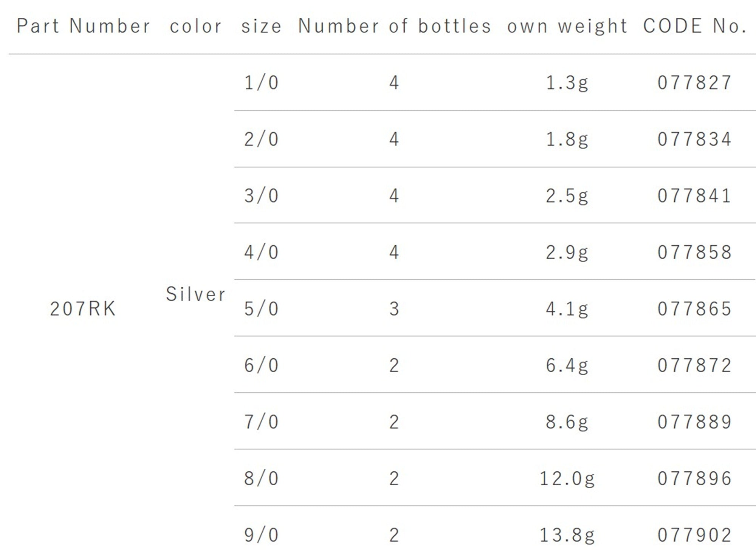756x559 pixels.
Task: Click size 9/0 cell
Action: click(261, 535)
